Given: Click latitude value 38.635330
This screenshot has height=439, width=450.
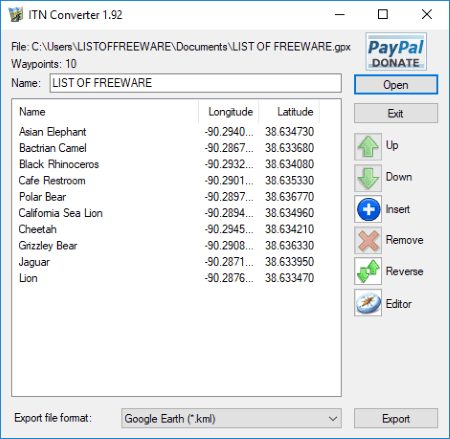Looking at the screenshot, I should point(289,181).
